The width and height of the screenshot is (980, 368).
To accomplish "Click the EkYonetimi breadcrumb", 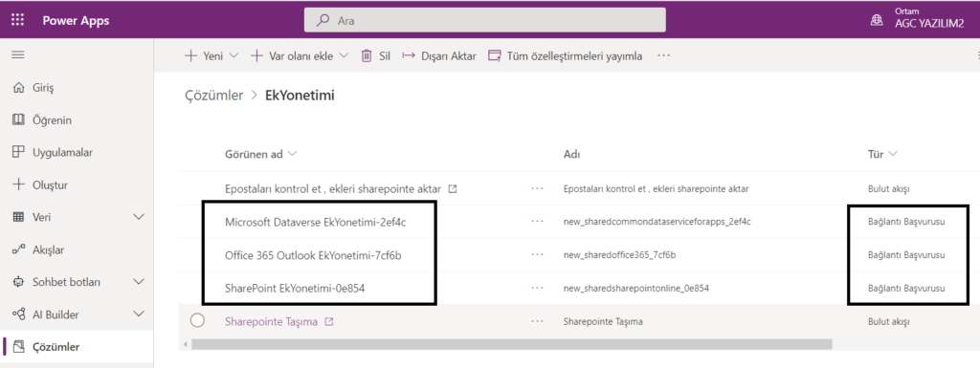I will (300, 96).
